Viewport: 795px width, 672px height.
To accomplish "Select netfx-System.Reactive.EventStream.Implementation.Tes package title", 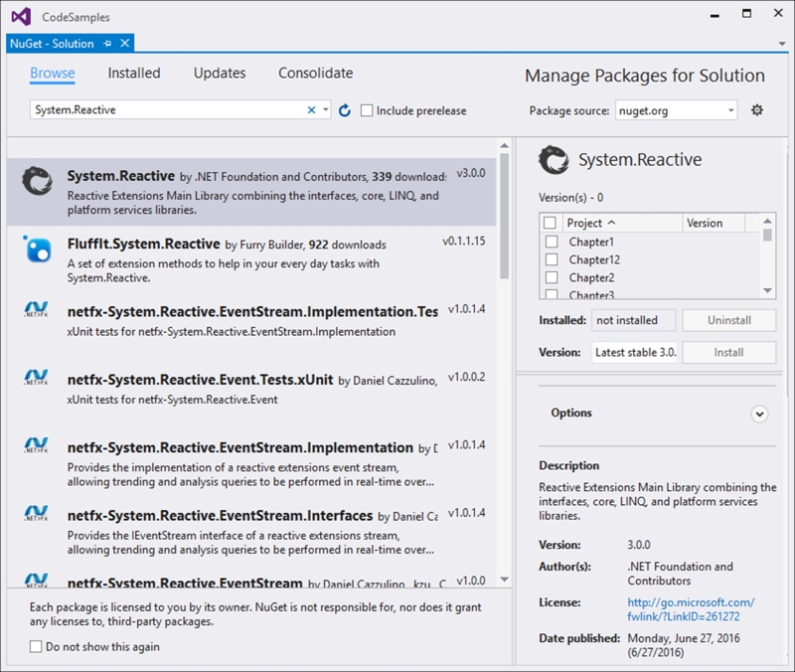I will (x=252, y=312).
